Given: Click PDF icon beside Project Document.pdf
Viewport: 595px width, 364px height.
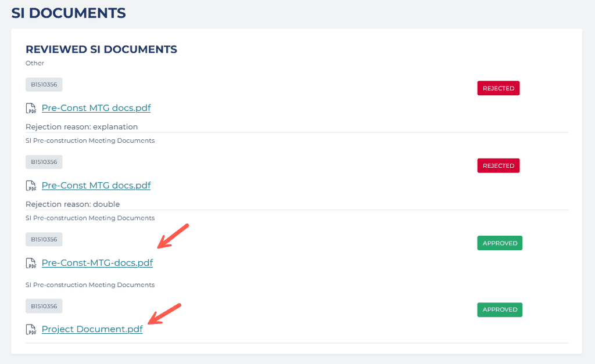Looking at the screenshot, I should tap(31, 330).
